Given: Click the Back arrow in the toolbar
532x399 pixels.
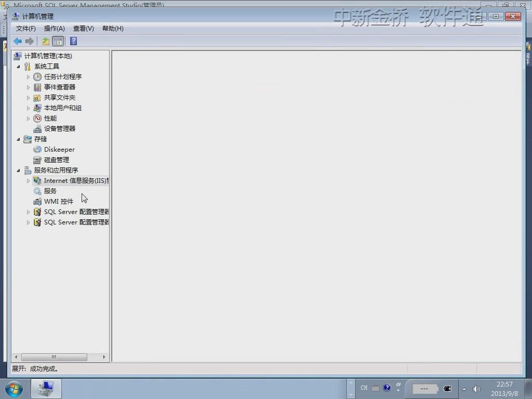Looking at the screenshot, I should [x=18, y=42].
